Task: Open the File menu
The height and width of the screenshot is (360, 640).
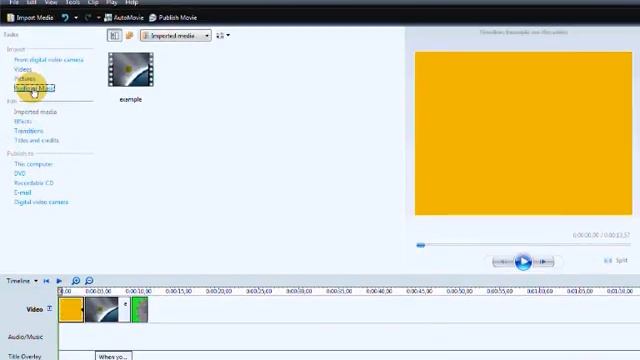Action: pyautogui.click(x=14, y=2)
